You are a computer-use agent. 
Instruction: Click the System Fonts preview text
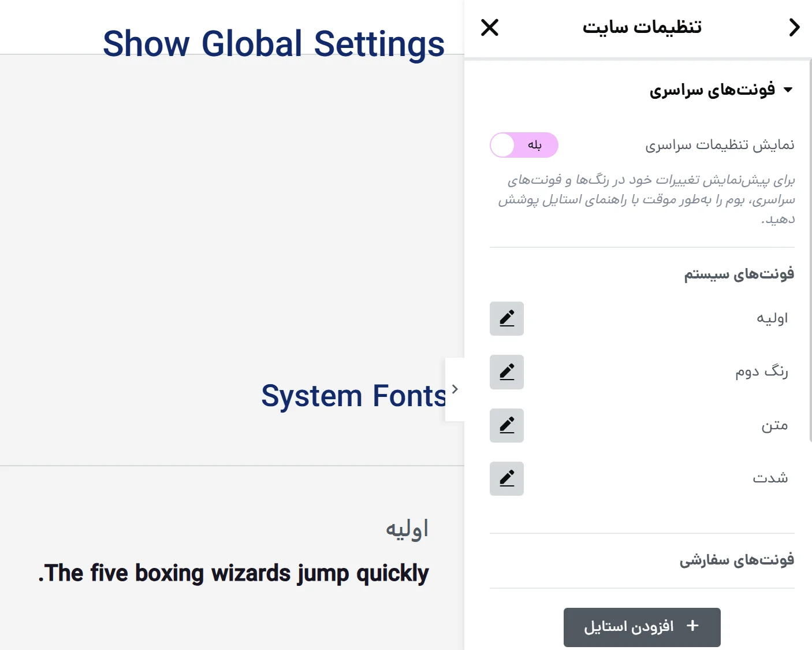click(x=353, y=395)
